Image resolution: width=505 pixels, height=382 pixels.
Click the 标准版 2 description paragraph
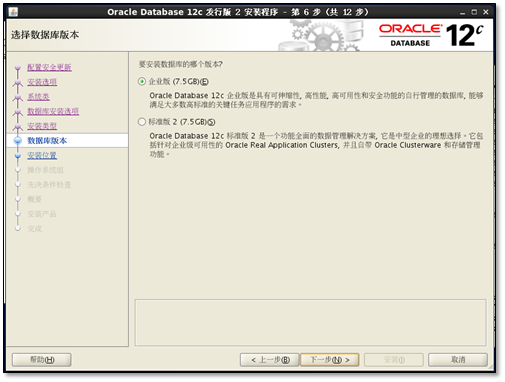coord(316,145)
